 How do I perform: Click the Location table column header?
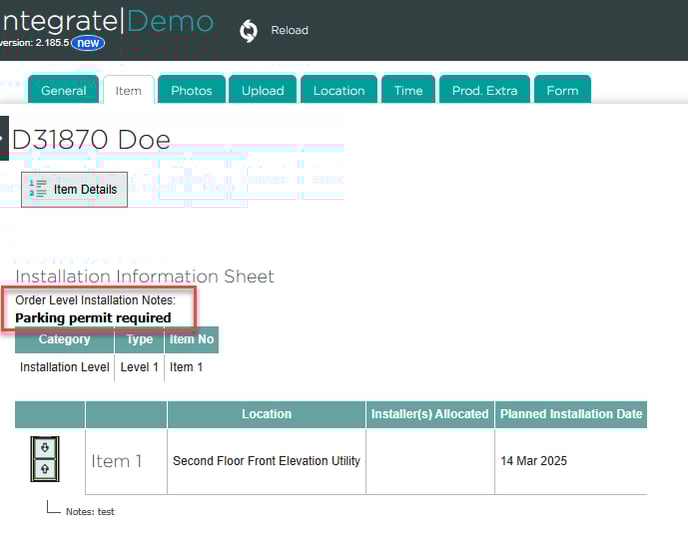(x=266, y=414)
